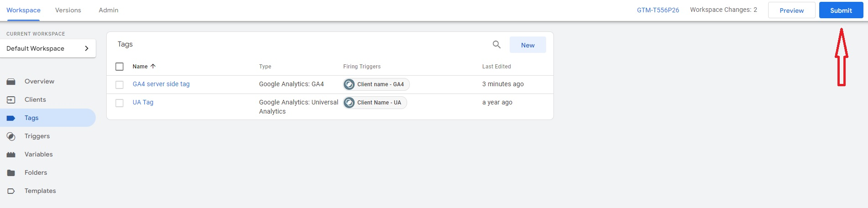
Task: Create a New tag
Action: pyautogui.click(x=527, y=45)
